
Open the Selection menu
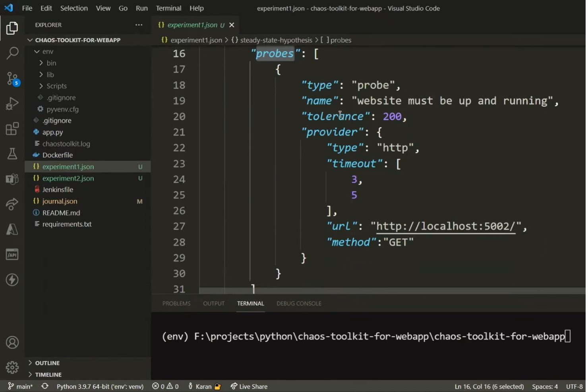point(74,8)
